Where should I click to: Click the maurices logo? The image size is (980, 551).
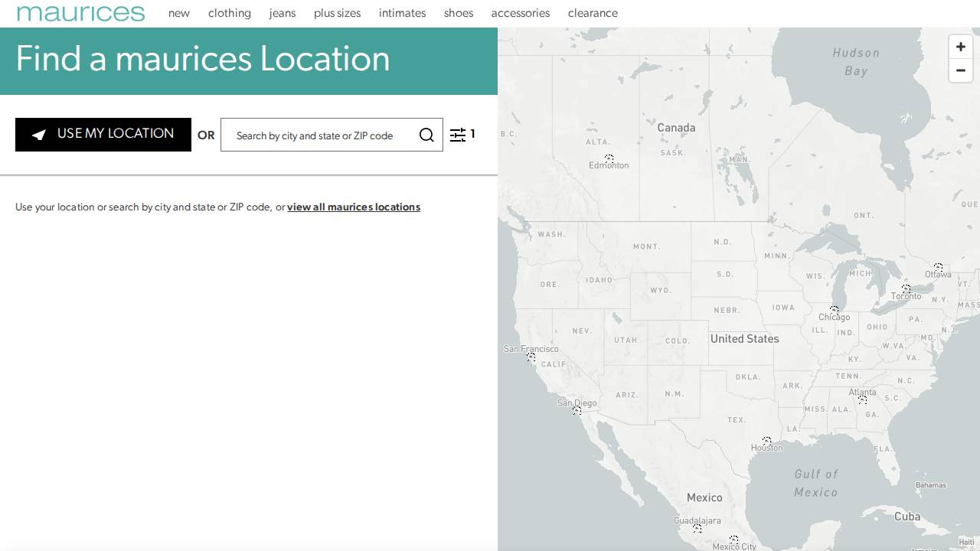(x=80, y=12)
